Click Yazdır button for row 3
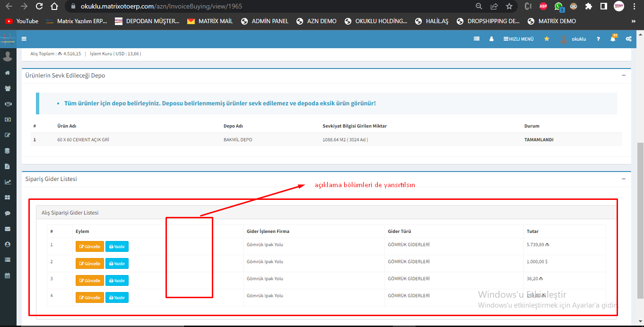The height and width of the screenshot is (327, 644). (117, 281)
